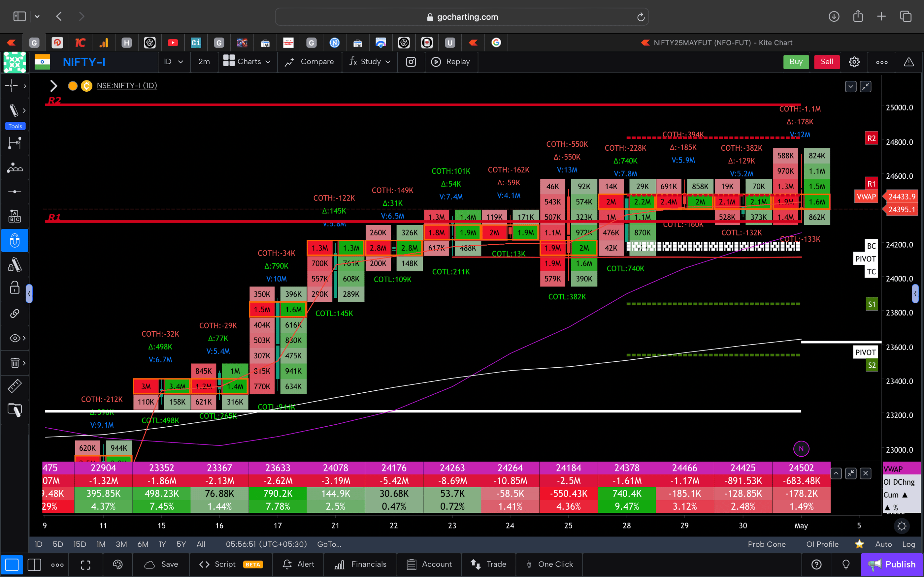
Task: Click the eye icon to hide drawings
Action: 14,338
